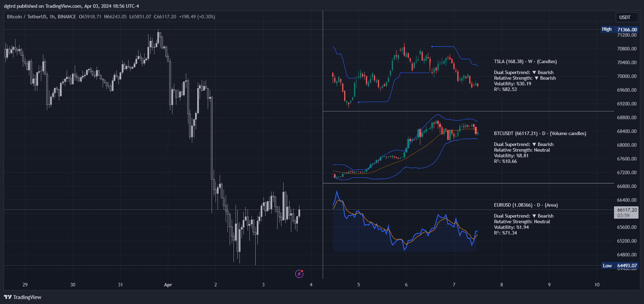The height and width of the screenshot is (304, 644).
Task: Click EURUSD Volatility %1.94 text
Action: (511, 227)
